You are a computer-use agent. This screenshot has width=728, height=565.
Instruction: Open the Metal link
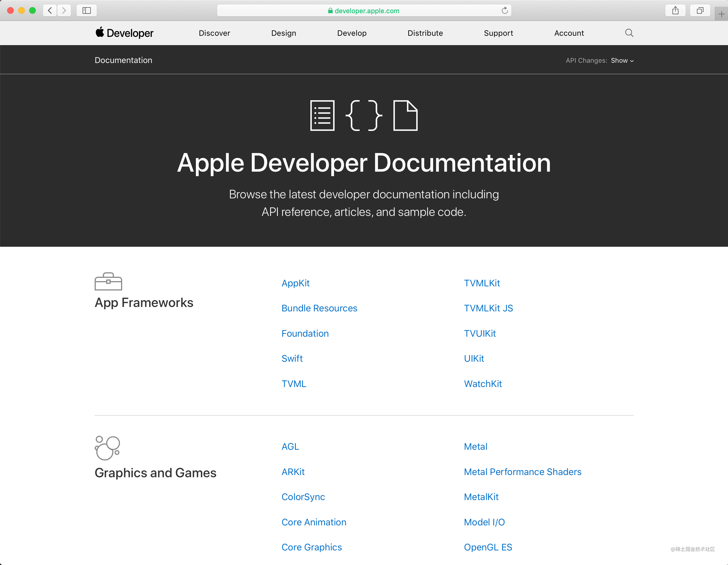pos(475,446)
